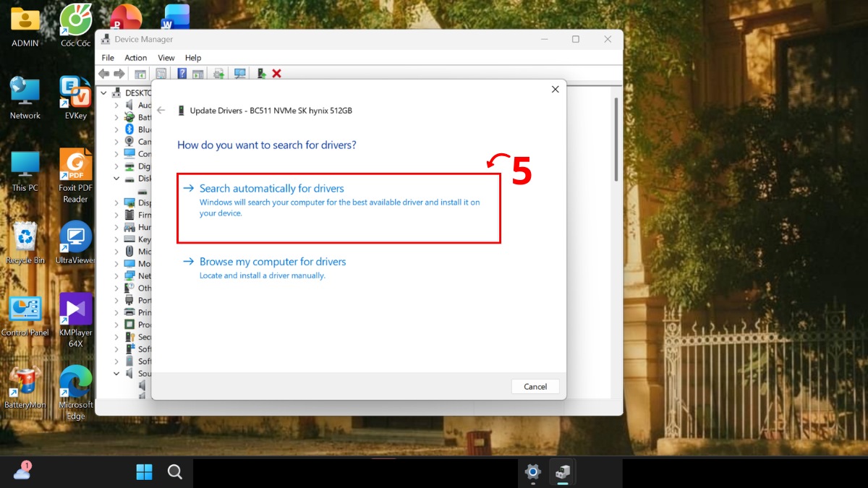This screenshot has height=488, width=868.
Task: Open the Action menu in Device Manager
Action: [136, 58]
